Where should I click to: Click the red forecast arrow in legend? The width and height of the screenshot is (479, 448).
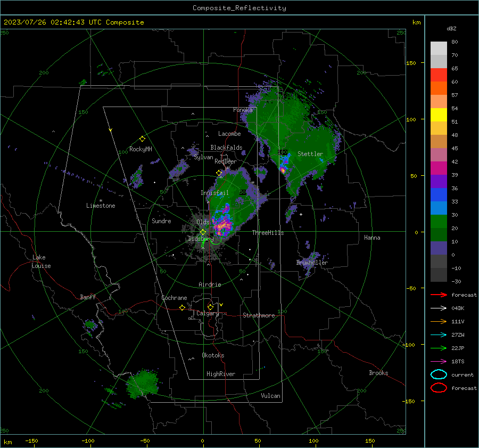tap(439, 295)
